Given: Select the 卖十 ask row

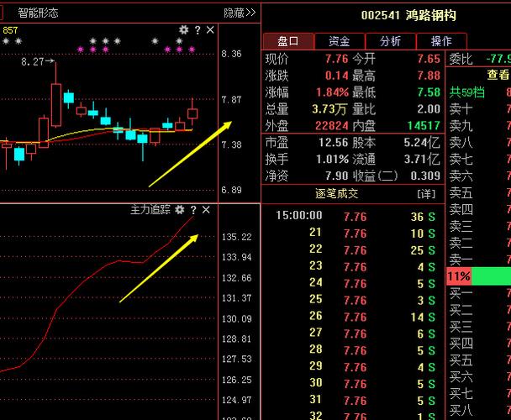Looking at the screenshot, I should click(478, 109).
